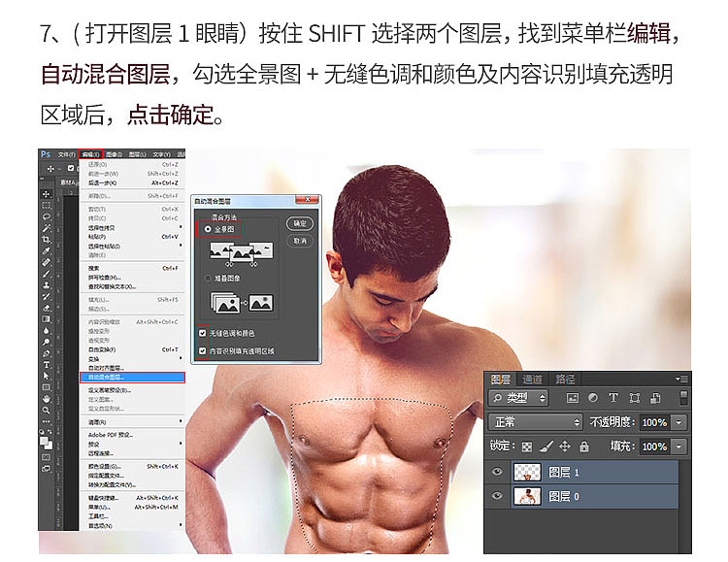The width and height of the screenshot is (728, 562).
Task: Lock image pixels brush icon
Action: pyautogui.click(x=546, y=446)
